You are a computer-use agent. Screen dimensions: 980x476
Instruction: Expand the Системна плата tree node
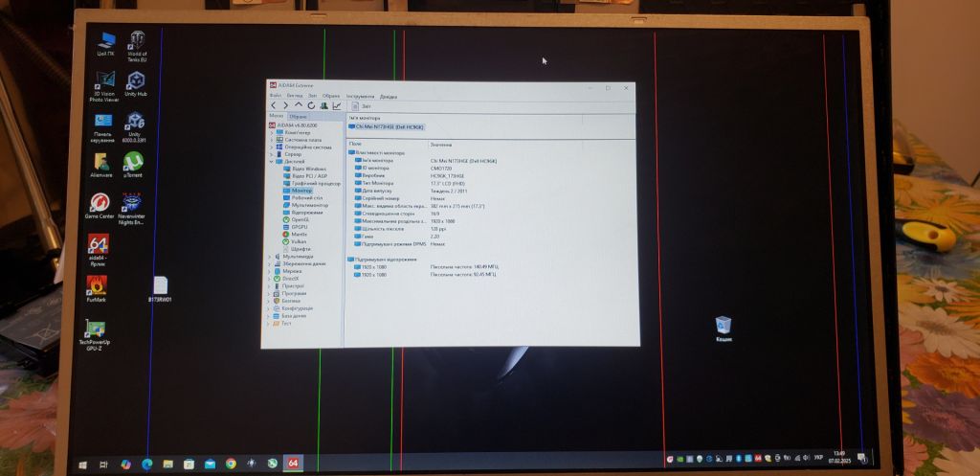pyautogui.click(x=271, y=140)
